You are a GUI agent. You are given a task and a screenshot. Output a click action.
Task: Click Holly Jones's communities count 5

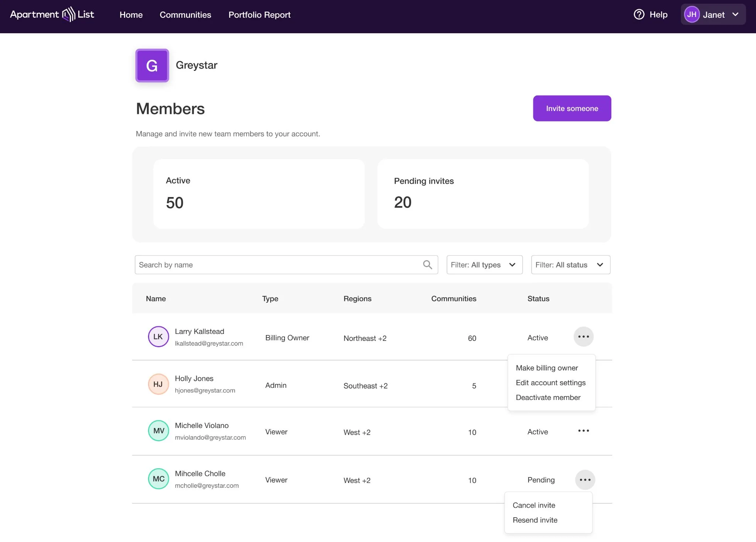coord(474,386)
